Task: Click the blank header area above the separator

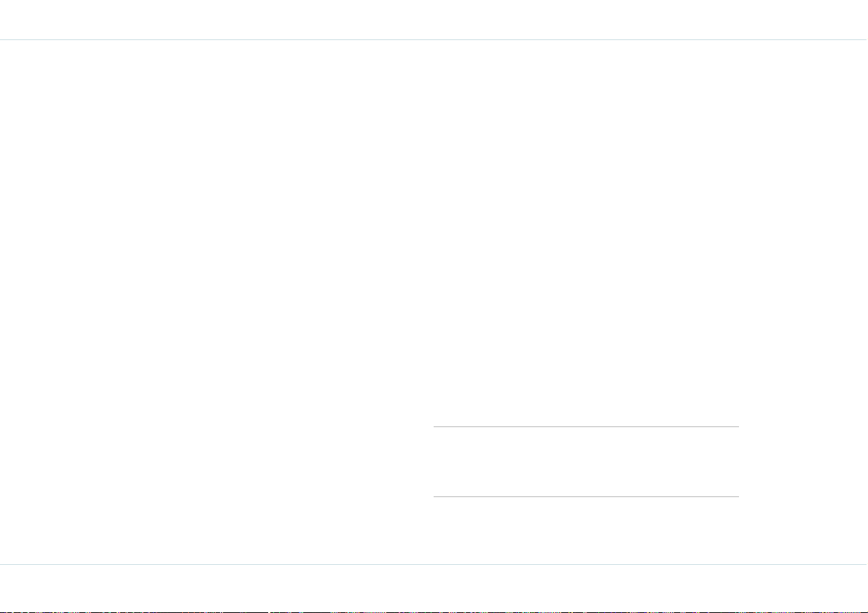Action: click(434, 20)
